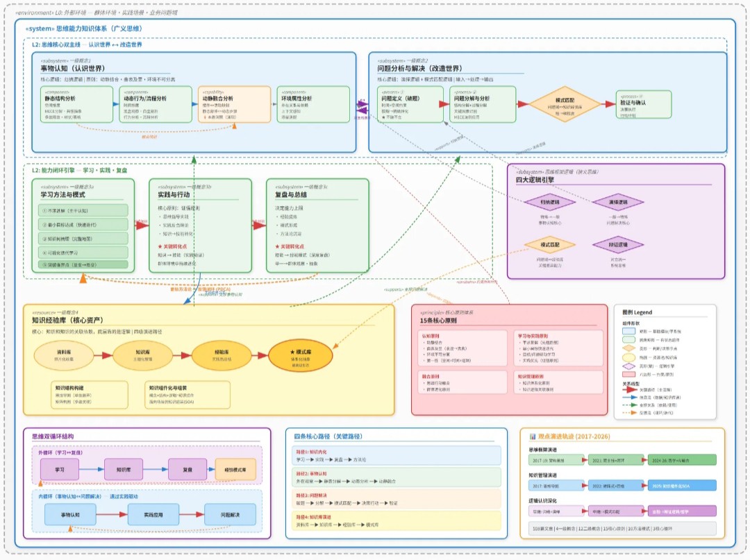Viewport: 750px width, 560px height.
Task: Click the chart icon beside 观点演进轨迹
Action: pos(533,436)
